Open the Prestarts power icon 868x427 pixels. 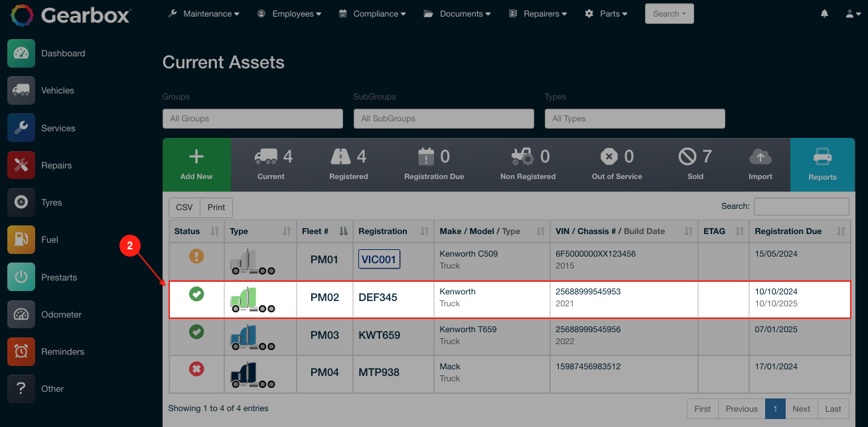(21, 277)
